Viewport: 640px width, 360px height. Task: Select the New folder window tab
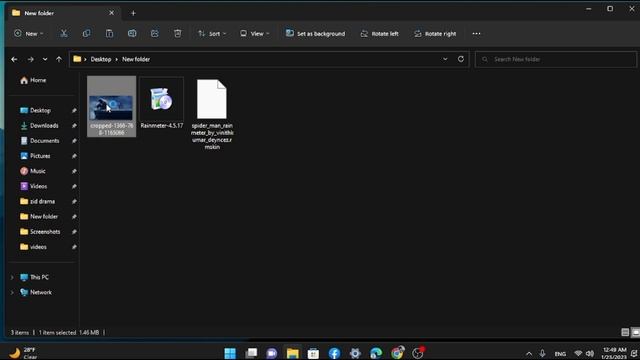[63, 13]
